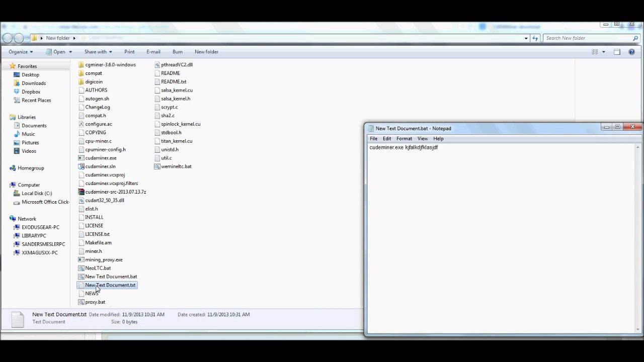Open the Share with dropdown
Viewport: 644px width, 362px height.
tap(98, 52)
